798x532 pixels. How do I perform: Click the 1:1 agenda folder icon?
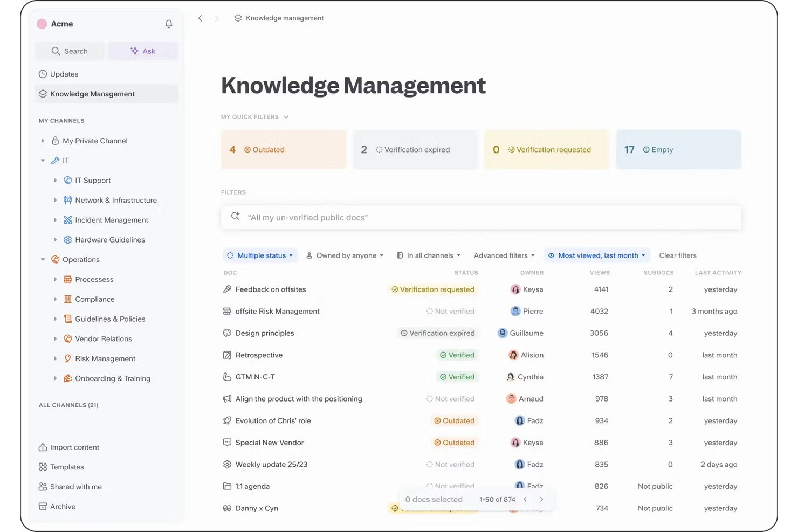pyautogui.click(x=227, y=486)
